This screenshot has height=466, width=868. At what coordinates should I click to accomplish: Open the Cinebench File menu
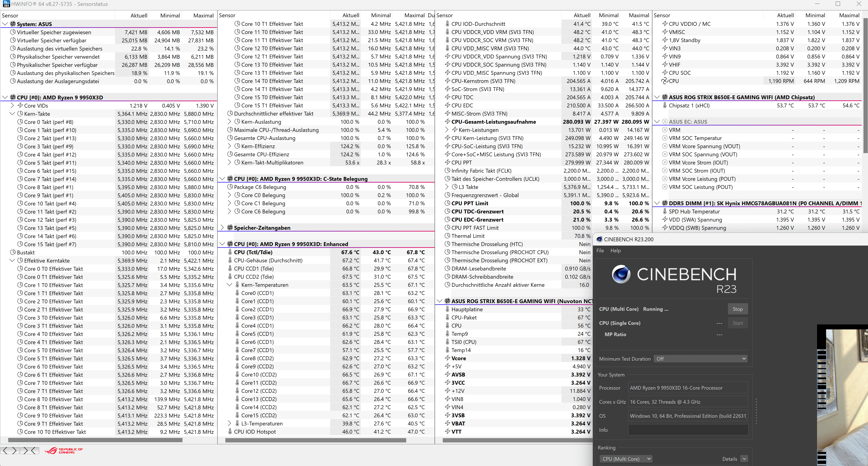(600, 251)
